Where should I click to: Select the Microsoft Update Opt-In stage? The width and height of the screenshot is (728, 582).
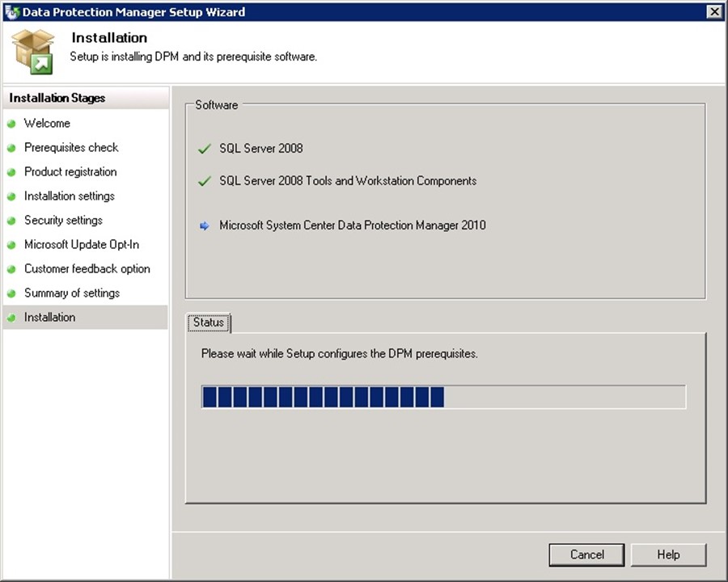coord(82,244)
